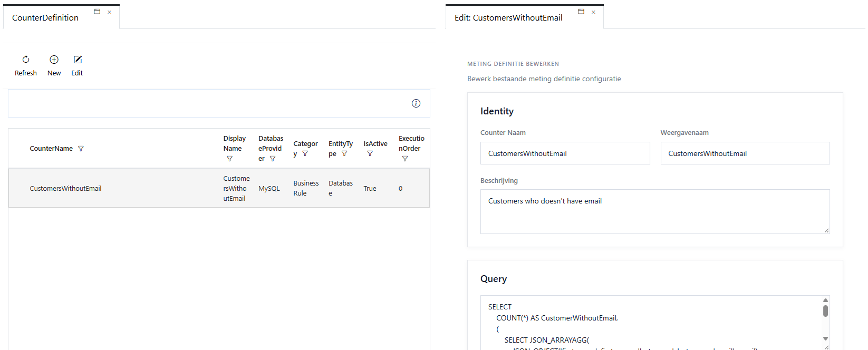868x350 pixels.
Task: Click the Refresh toolbar icon
Action: (26, 60)
